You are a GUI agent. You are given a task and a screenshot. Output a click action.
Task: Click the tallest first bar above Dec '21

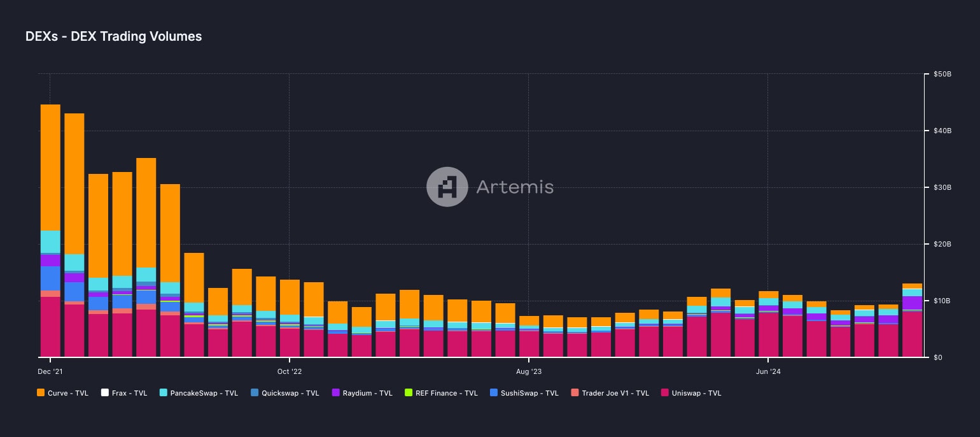[x=50, y=231]
